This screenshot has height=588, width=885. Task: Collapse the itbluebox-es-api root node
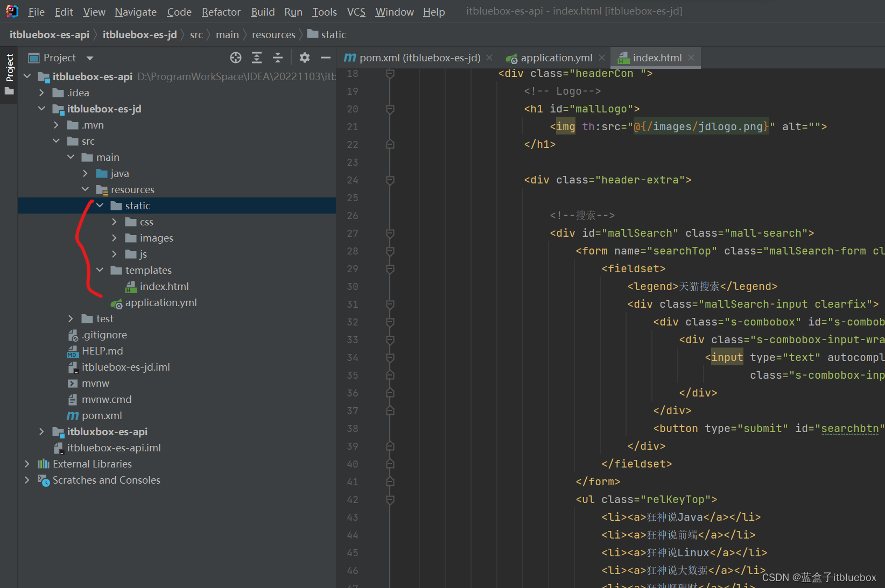pyautogui.click(x=27, y=76)
